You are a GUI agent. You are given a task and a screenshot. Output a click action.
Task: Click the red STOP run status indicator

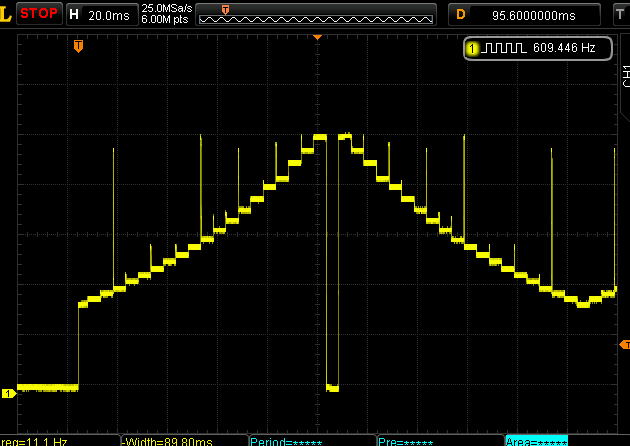point(39,14)
